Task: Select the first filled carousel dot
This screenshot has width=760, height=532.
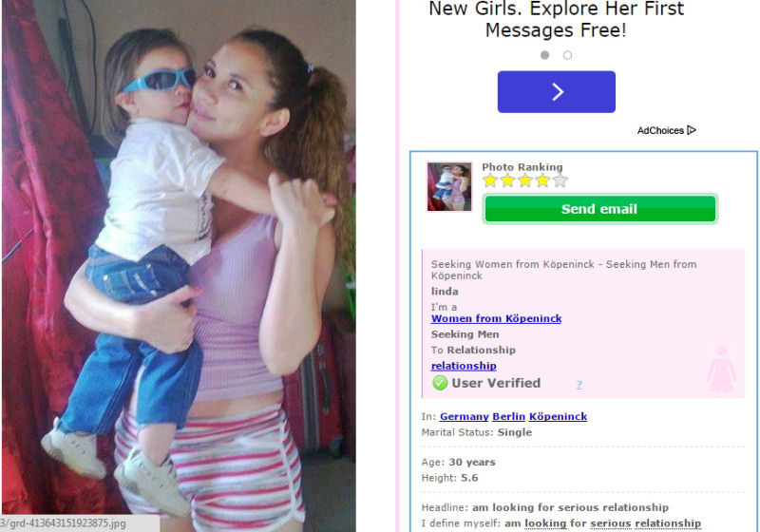Action: [544, 55]
